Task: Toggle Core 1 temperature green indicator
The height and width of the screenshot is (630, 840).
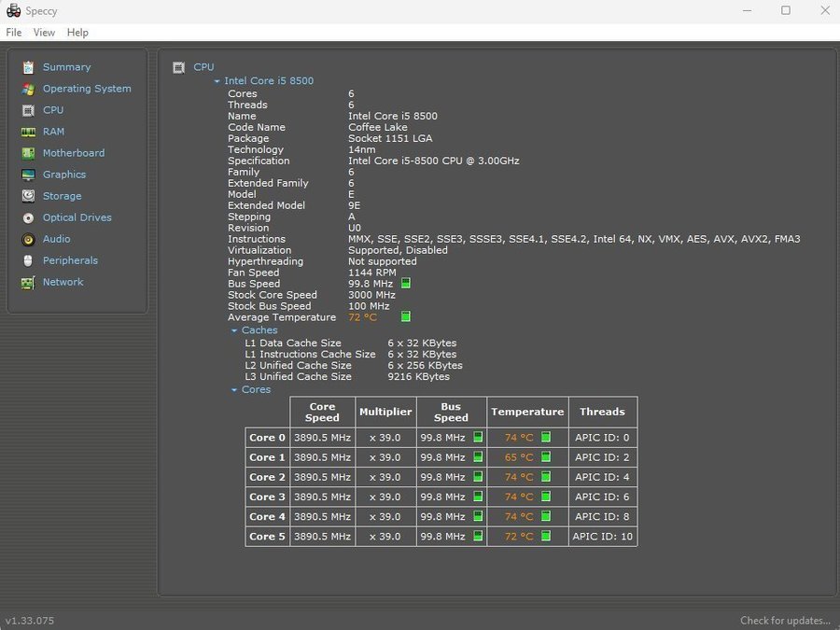Action: pyautogui.click(x=546, y=457)
